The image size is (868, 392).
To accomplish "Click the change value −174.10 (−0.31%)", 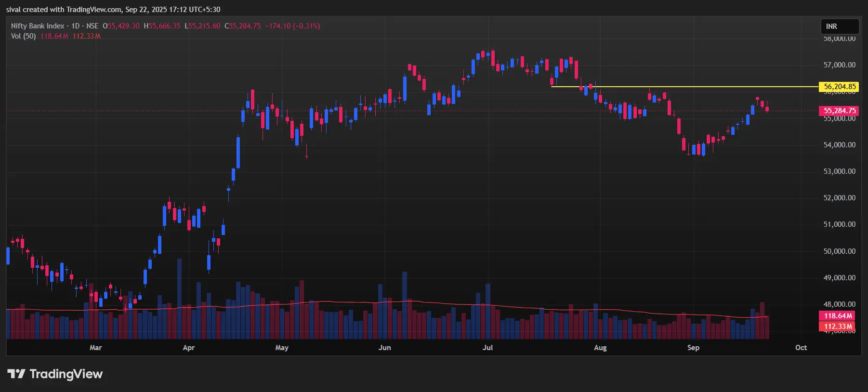I will click(x=292, y=26).
